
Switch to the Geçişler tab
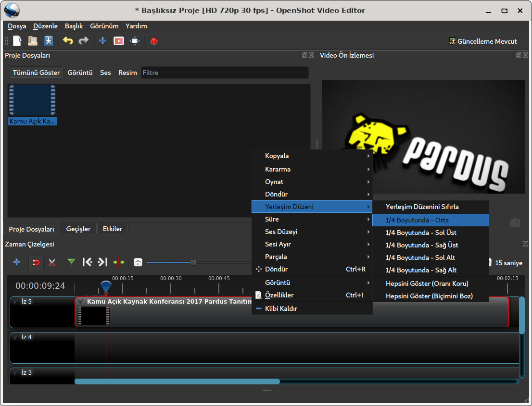coord(78,229)
